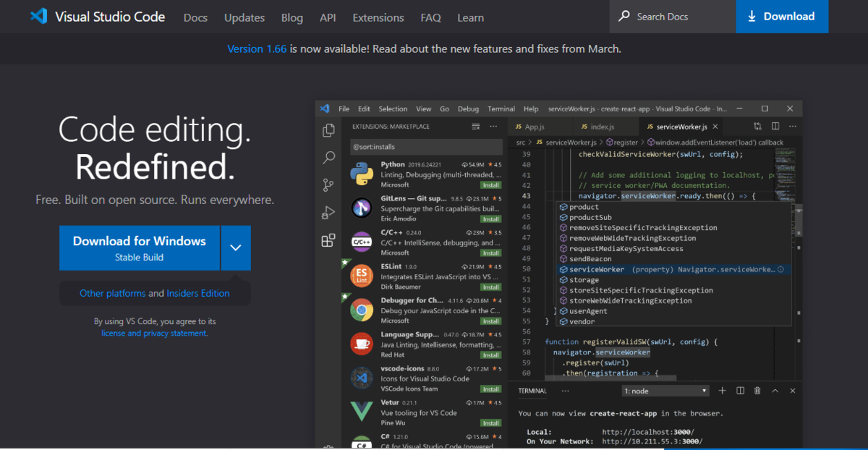Close the terminal panel with X icon

792,391
